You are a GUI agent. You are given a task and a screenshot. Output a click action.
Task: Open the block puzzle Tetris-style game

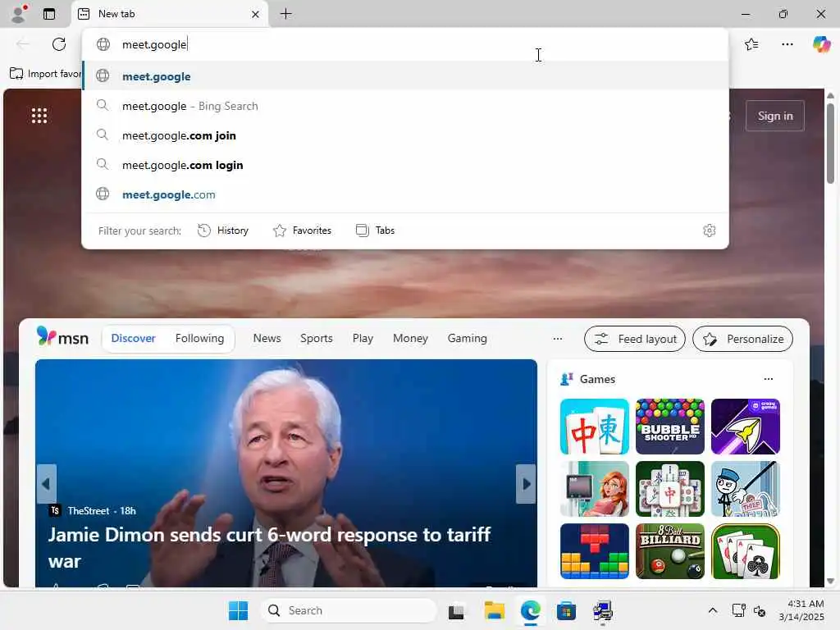pos(594,551)
